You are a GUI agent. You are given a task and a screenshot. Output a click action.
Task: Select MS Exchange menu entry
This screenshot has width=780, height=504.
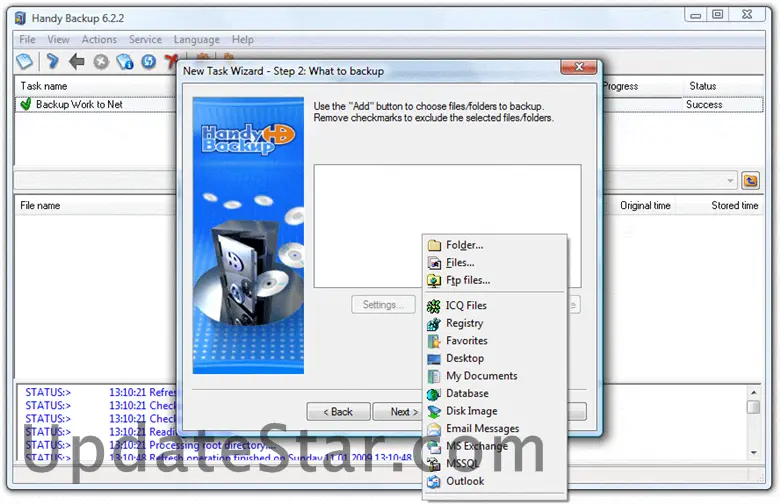point(495,446)
